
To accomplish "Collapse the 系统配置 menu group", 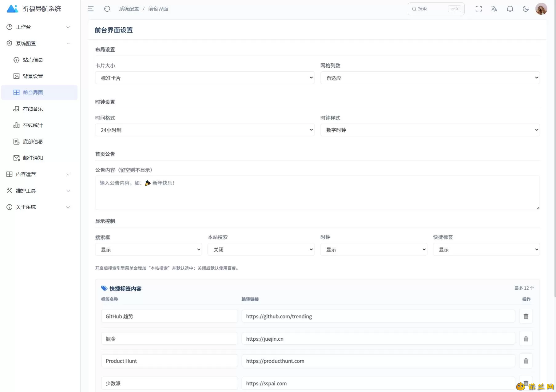I will (x=39, y=43).
